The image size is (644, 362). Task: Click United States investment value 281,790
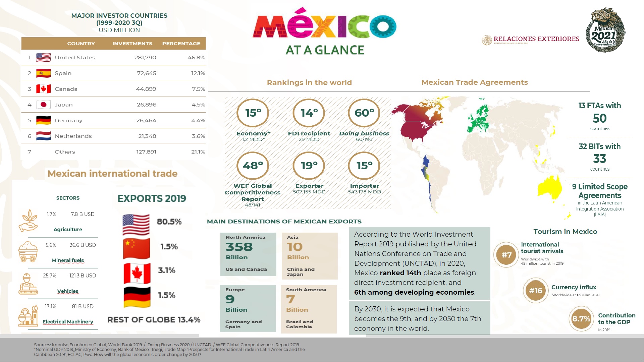click(145, 58)
